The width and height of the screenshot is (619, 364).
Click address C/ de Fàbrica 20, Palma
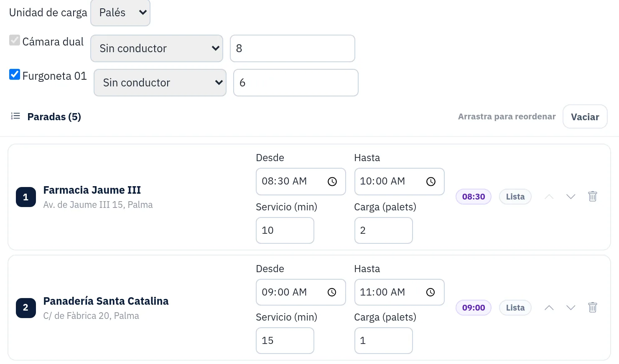click(x=91, y=316)
